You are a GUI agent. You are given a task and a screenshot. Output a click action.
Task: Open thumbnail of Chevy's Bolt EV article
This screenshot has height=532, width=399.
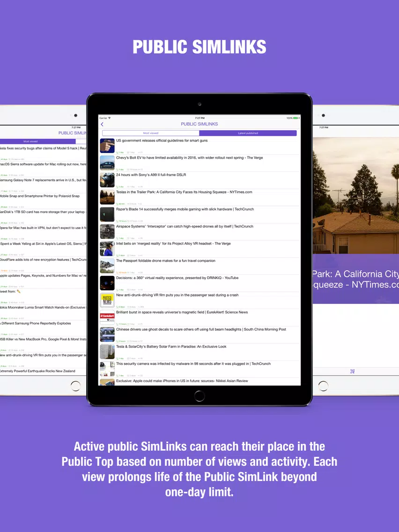click(x=107, y=163)
